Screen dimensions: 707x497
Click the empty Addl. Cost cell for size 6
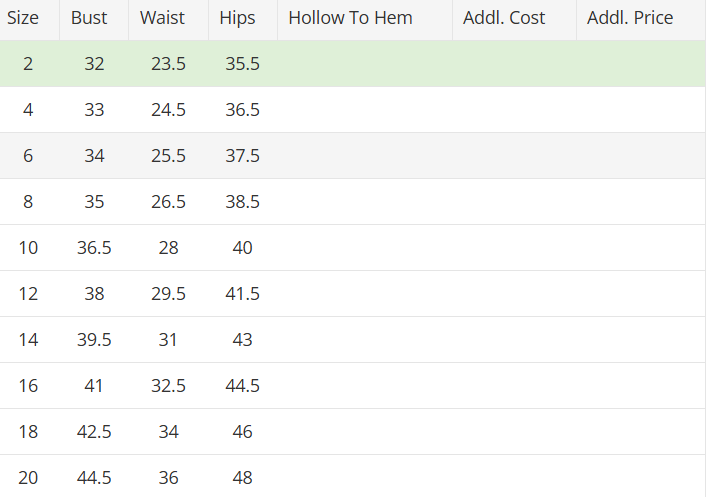tap(514, 156)
